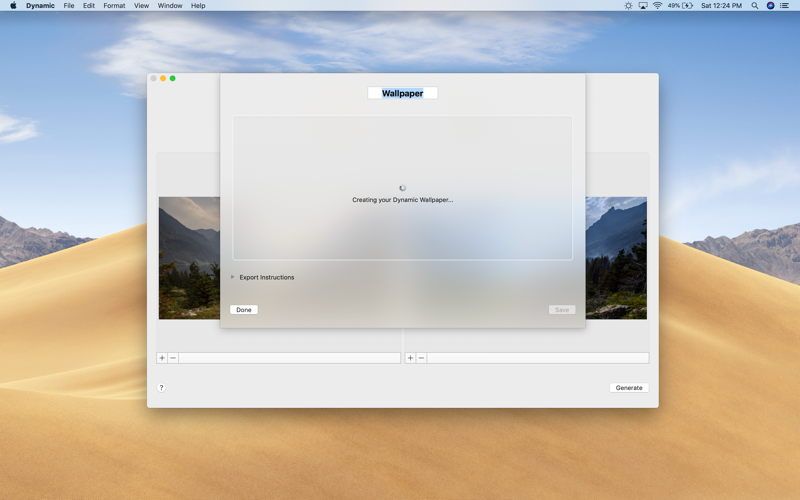Click the right panel plus add button
This screenshot has width=800, height=500.
(410, 358)
